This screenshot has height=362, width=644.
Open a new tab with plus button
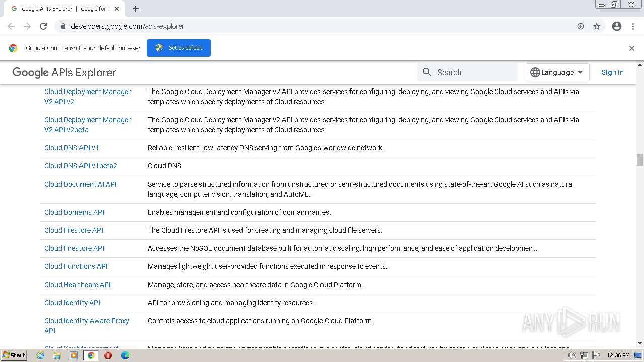136,9
